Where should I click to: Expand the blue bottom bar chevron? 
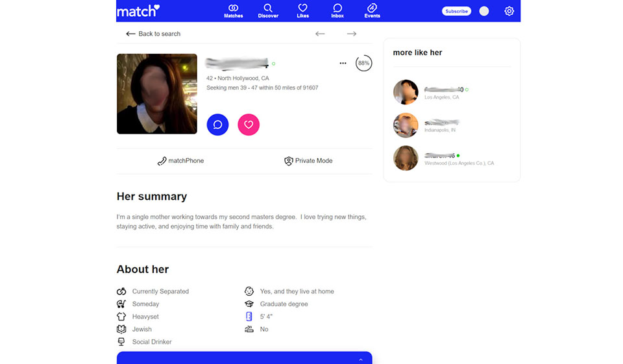coord(361,359)
